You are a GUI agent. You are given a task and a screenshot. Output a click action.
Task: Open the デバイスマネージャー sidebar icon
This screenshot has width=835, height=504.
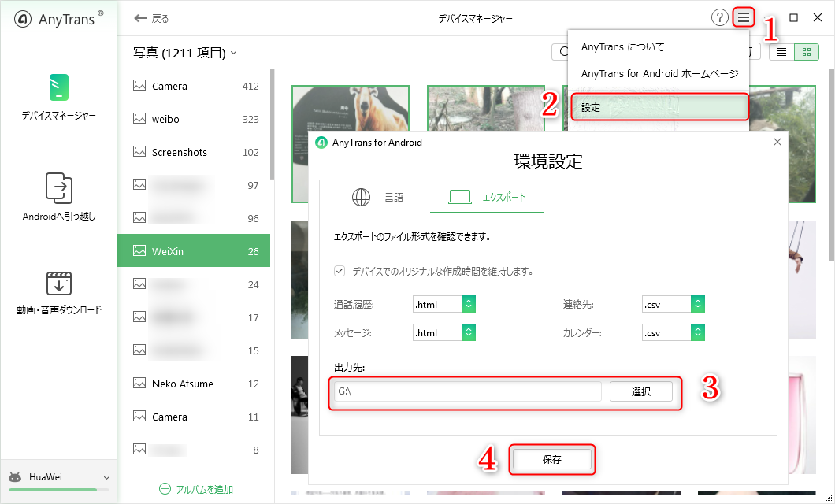click(x=58, y=87)
